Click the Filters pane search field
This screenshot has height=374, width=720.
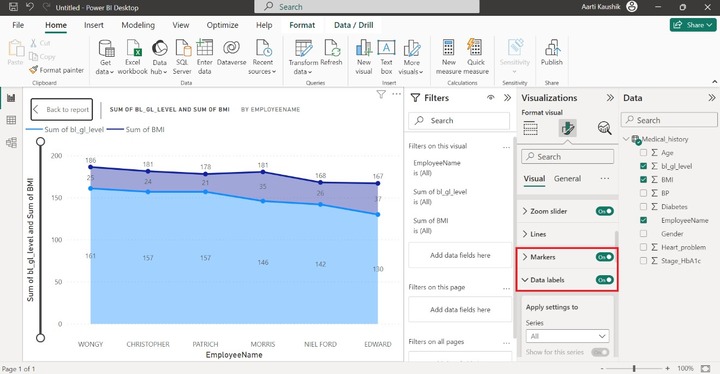(x=459, y=121)
